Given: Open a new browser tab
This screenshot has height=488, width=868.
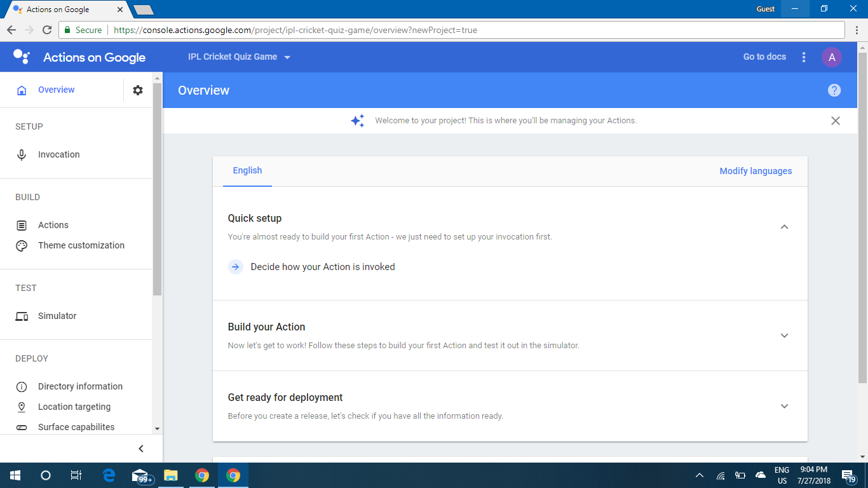Looking at the screenshot, I should coord(144,10).
